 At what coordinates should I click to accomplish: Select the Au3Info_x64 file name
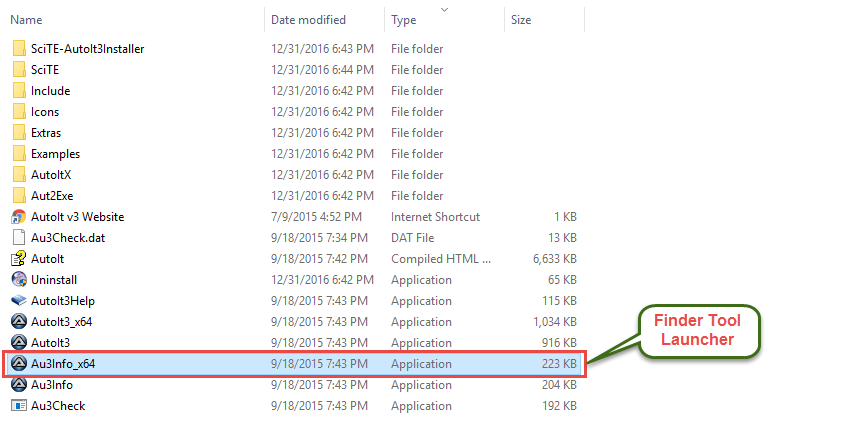pyautogui.click(x=63, y=364)
